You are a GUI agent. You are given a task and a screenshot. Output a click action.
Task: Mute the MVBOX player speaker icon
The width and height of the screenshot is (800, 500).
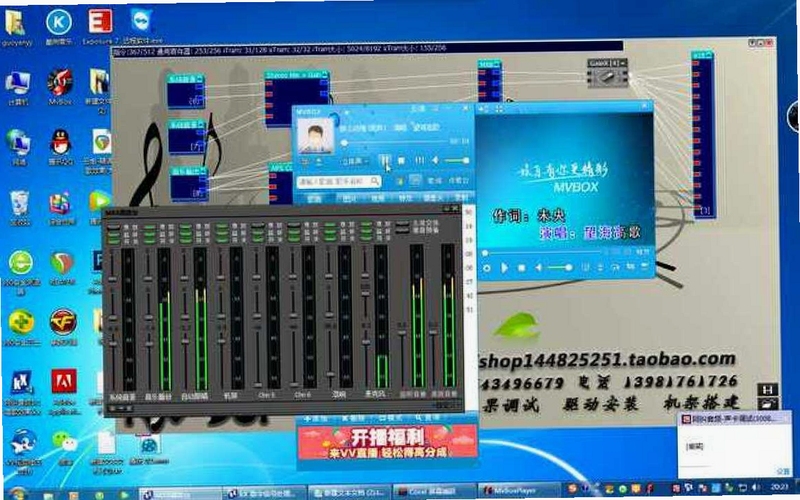[435, 161]
